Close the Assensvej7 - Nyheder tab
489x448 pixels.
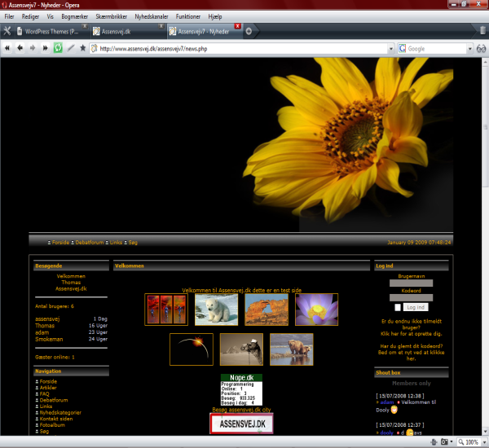pos(238,26)
